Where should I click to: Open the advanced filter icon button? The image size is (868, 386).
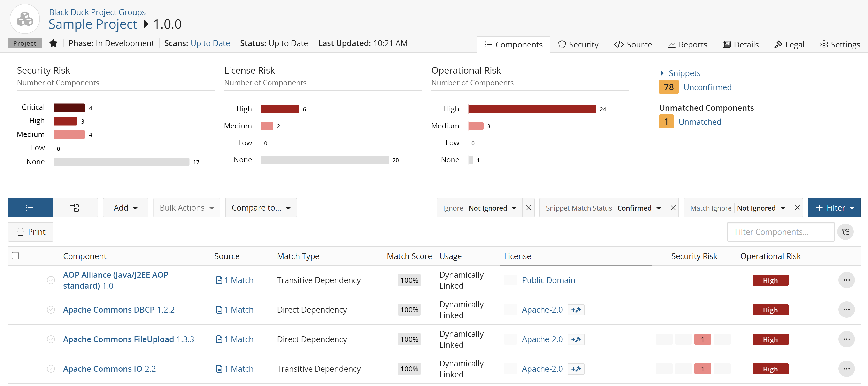pyautogui.click(x=846, y=232)
